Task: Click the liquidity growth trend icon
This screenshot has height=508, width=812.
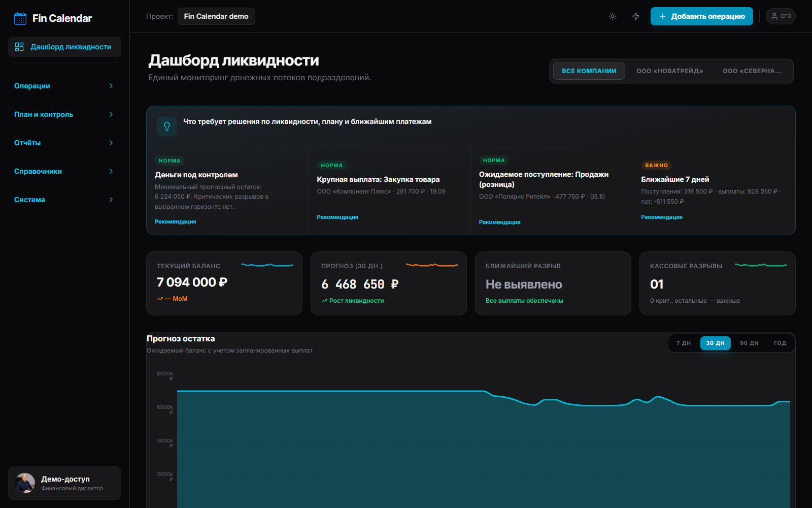Action: pos(324,301)
